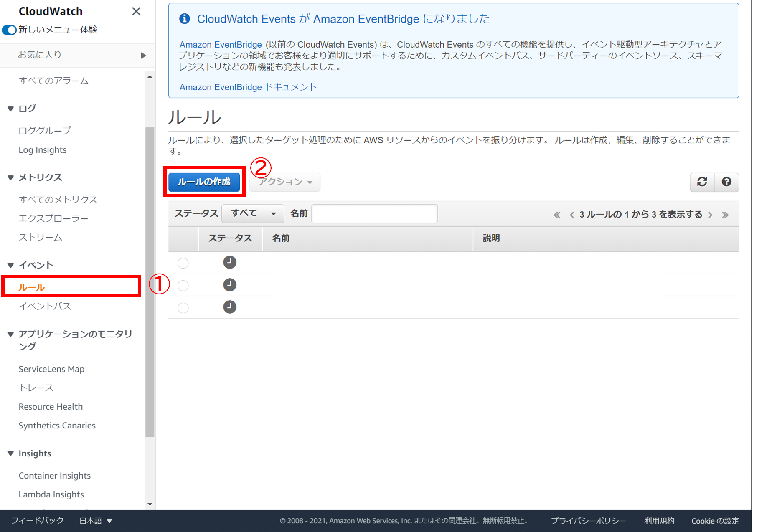Open 日本語 language selector
This screenshot has width=772, height=532.
96,521
